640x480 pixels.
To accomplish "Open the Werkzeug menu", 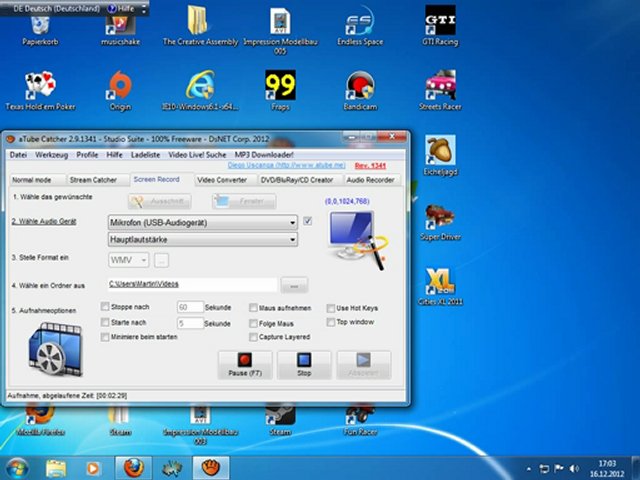I will coord(51,155).
